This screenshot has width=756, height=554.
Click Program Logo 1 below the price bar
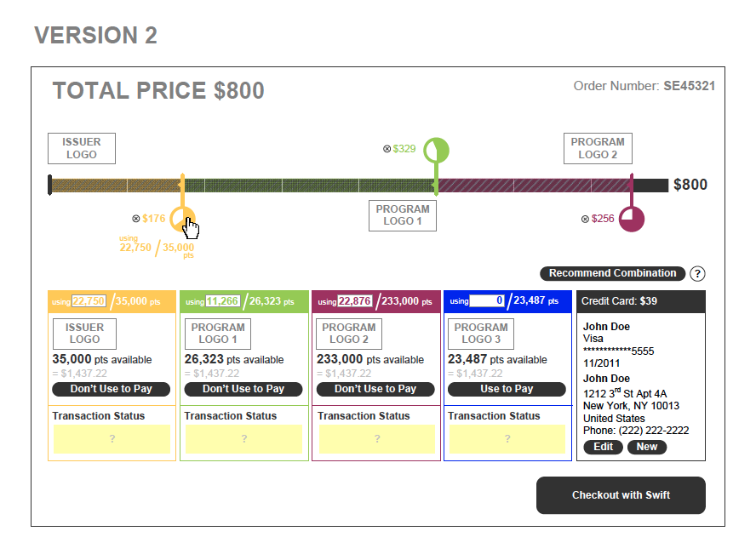click(x=403, y=215)
